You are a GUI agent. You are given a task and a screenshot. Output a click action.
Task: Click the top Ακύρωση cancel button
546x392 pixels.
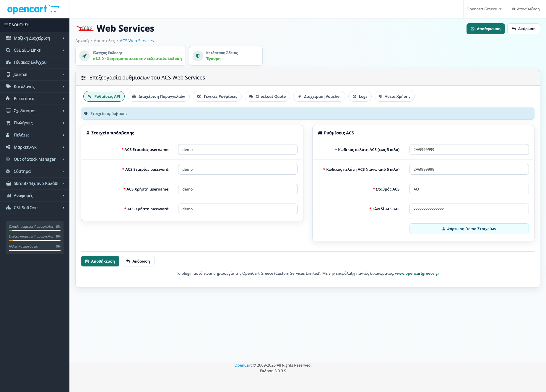(524, 29)
